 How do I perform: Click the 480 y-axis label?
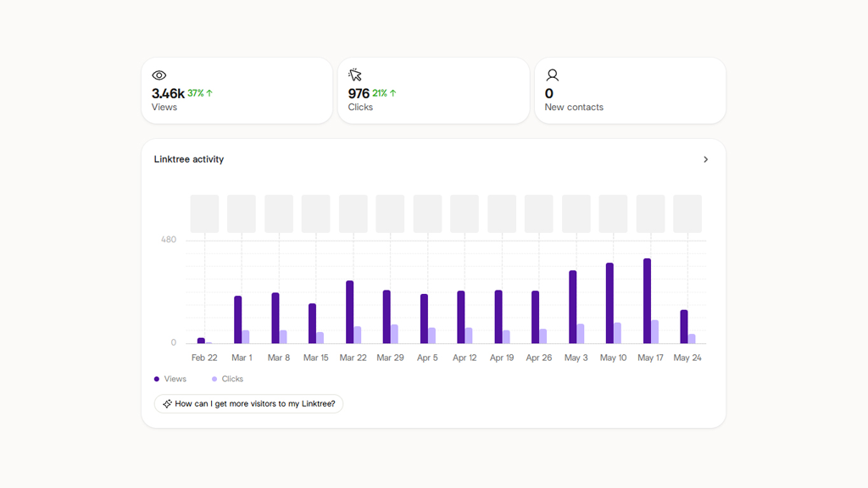[169, 240]
